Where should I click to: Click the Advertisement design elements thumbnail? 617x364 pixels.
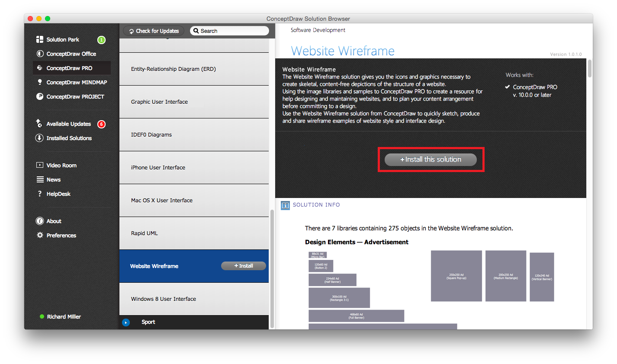[x=431, y=290]
